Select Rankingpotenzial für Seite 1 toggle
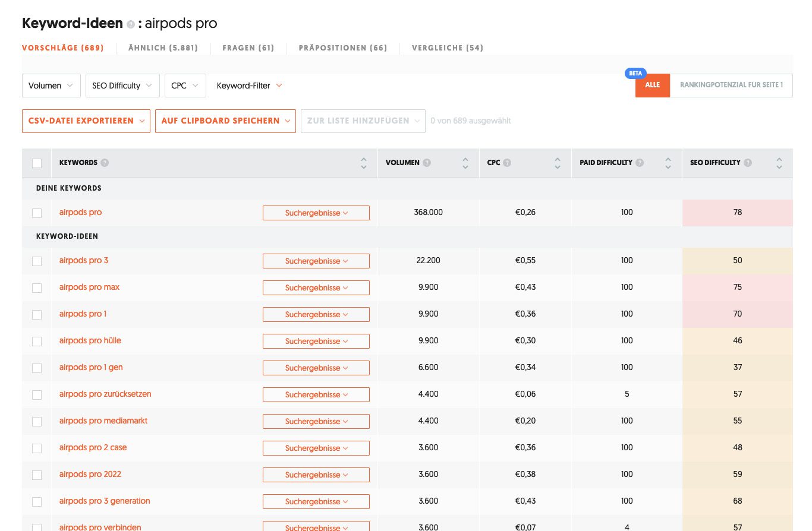The image size is (812, 531). point(731,85)
